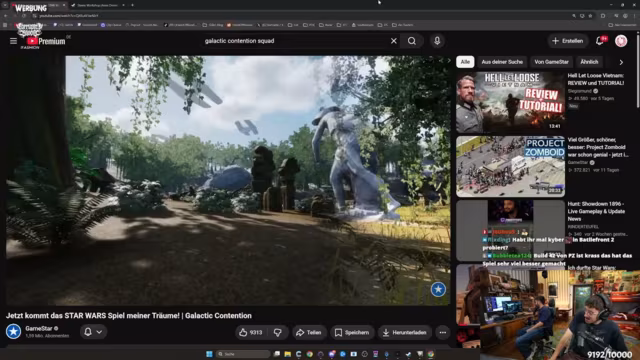Open File Explorer in taskbar
640x360 pixels.
288,354
